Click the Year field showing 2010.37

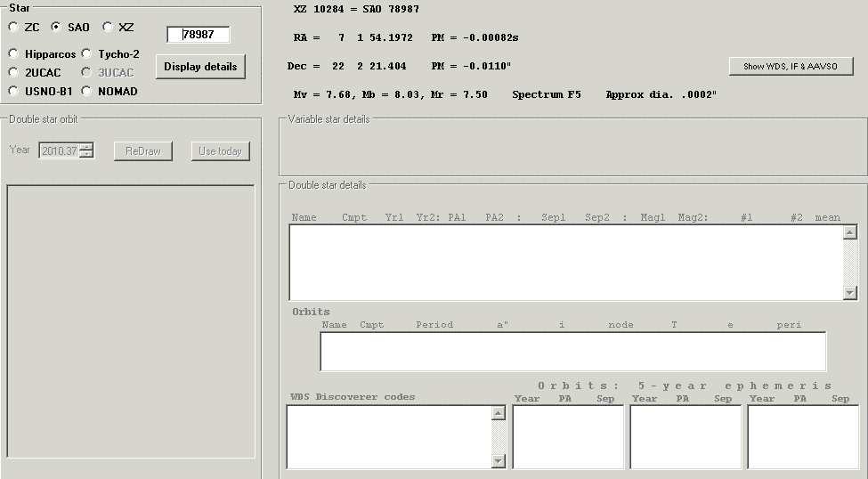pyautogui.click(x=60, y=150)
